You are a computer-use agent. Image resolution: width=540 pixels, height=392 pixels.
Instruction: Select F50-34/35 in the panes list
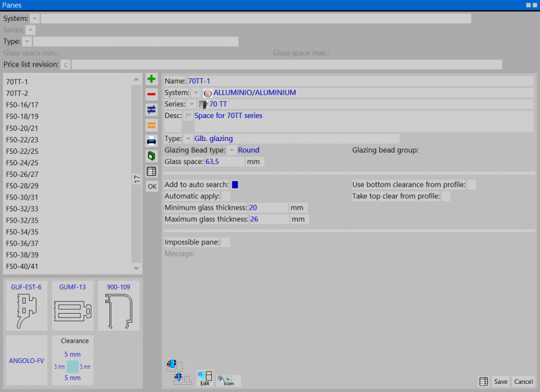[67, 232]
